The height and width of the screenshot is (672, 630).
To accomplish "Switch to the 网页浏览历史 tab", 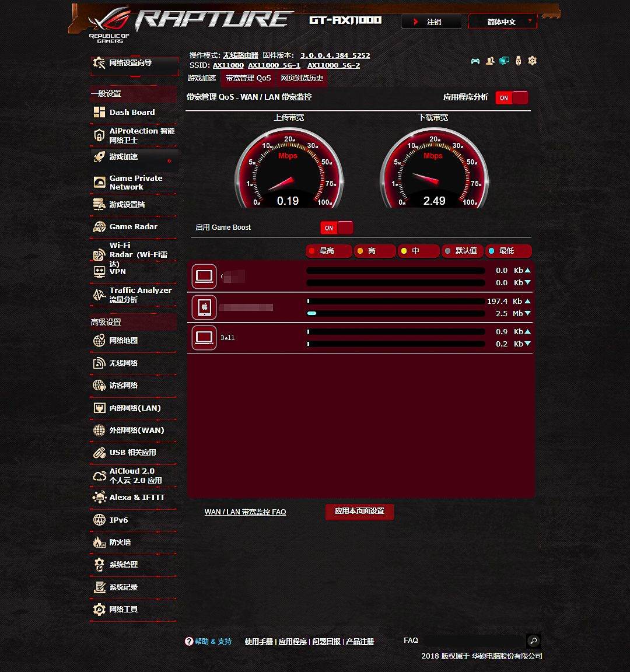I will pyautogui.click(x=302, y=78).
